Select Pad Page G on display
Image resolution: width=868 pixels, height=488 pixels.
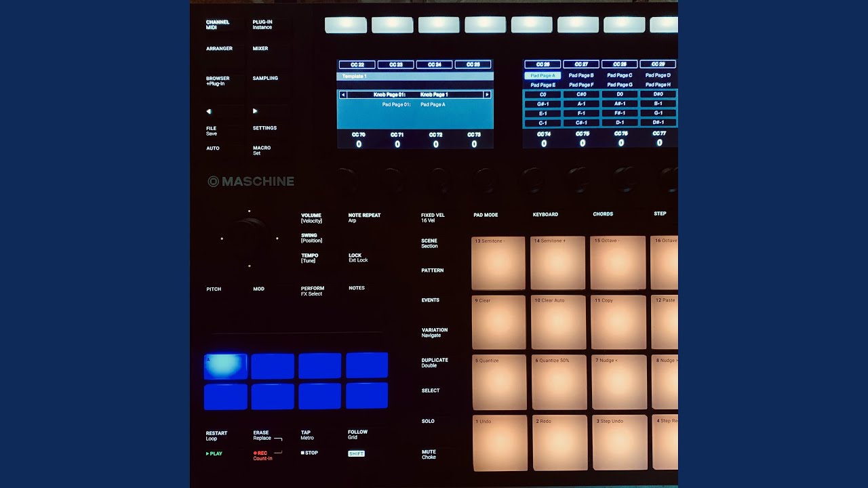tap(620, 85)
